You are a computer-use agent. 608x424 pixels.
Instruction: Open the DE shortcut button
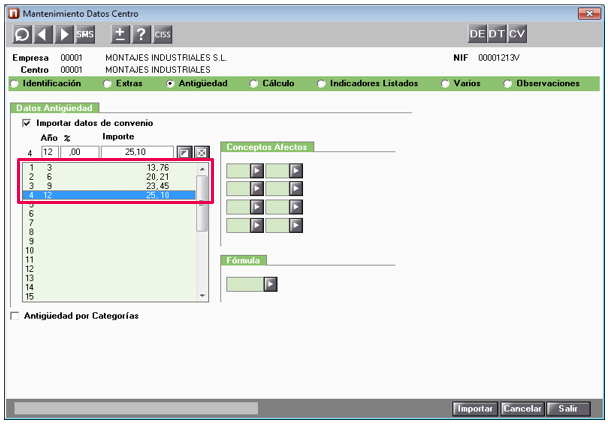[477, 34]
